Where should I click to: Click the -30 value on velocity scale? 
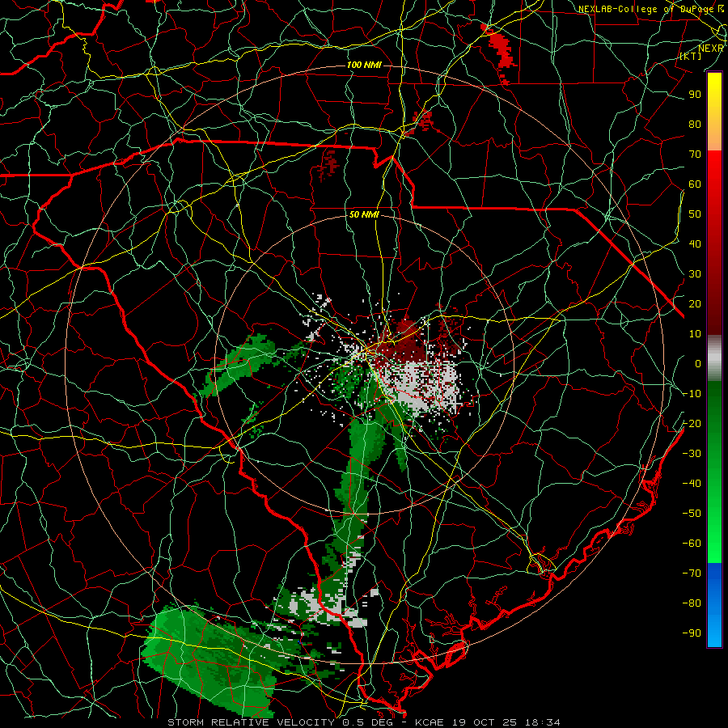click(692, 454)
